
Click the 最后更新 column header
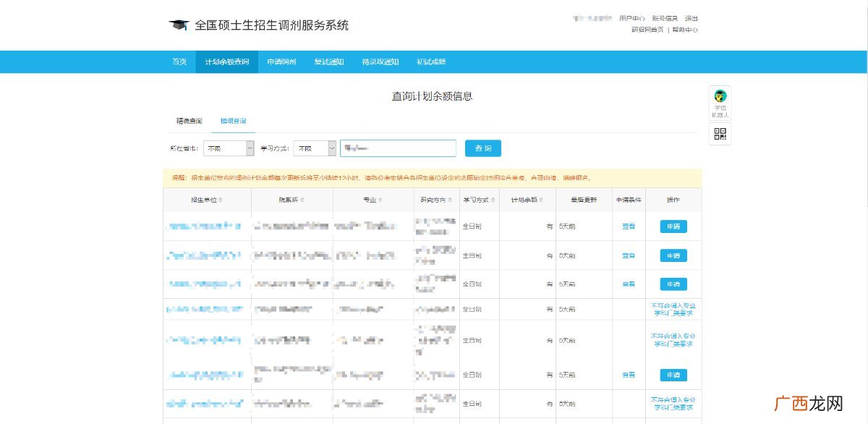pyautogui.click(x=584, y=200)
